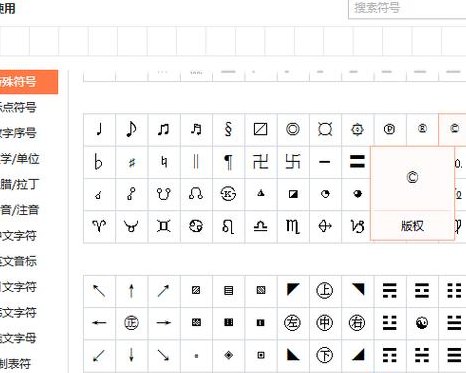Choose the Aries ♈ zodiac symbol
This screenshot has height=373, width=466.
(x=99, y=226)
